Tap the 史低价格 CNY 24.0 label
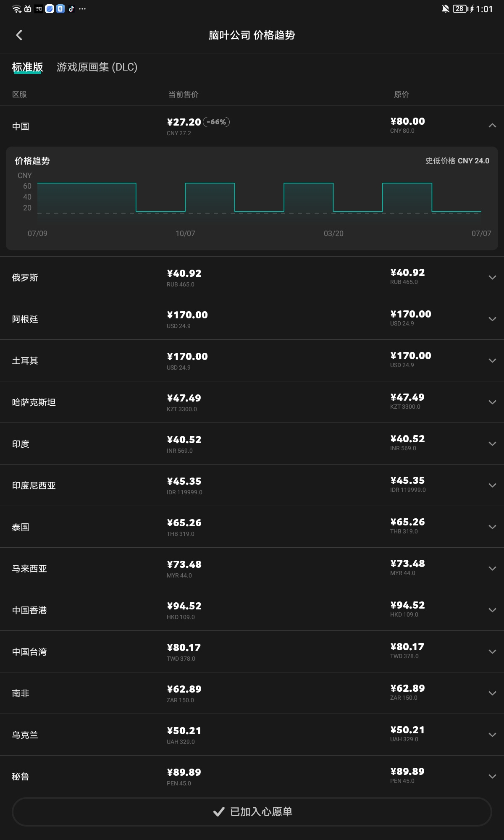This screenshot has width=504, height=840. [457, 161]
